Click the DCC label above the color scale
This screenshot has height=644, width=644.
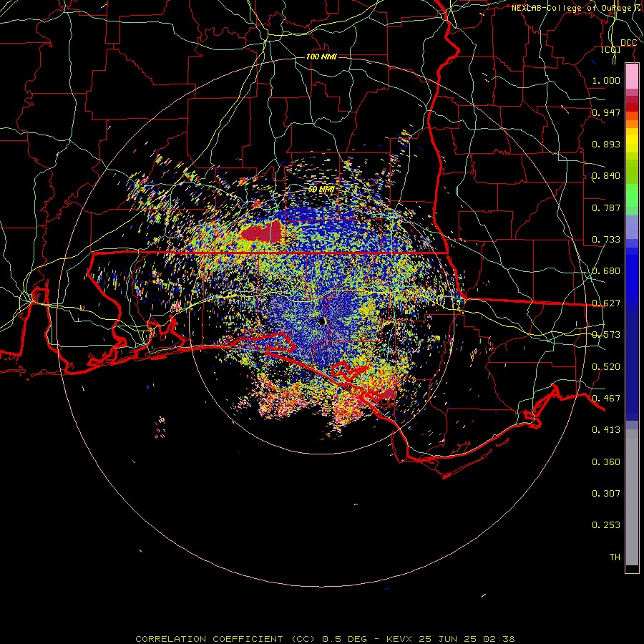628,43
